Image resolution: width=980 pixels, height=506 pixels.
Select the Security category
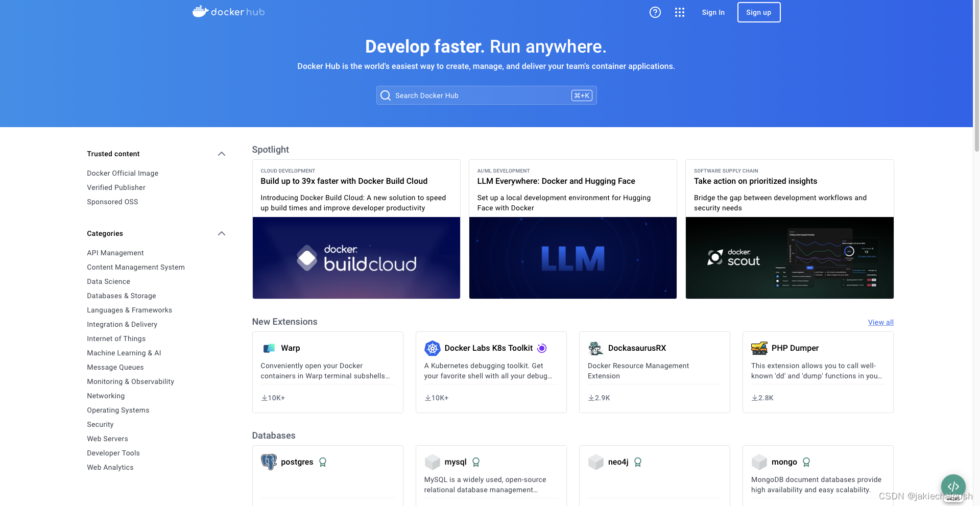click(100, 424)
